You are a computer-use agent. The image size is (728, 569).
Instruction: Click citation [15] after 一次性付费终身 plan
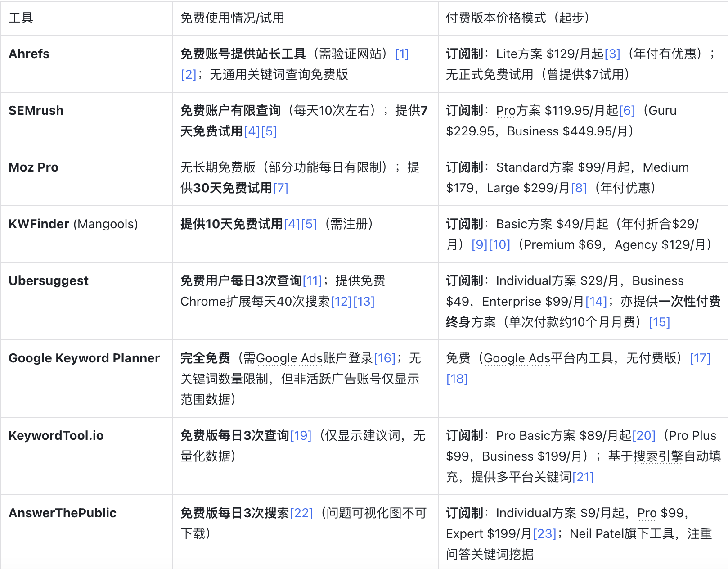click(660, 322)
